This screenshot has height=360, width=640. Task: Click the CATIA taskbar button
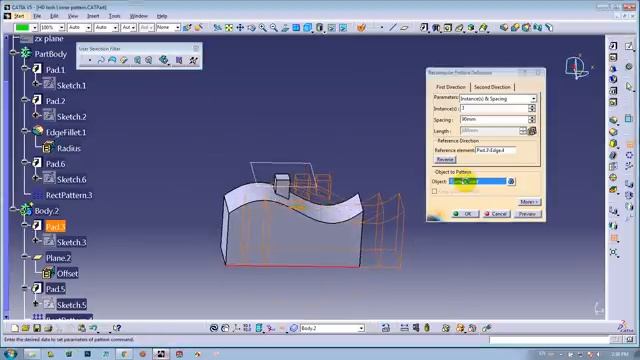click(x=161, y=354)
